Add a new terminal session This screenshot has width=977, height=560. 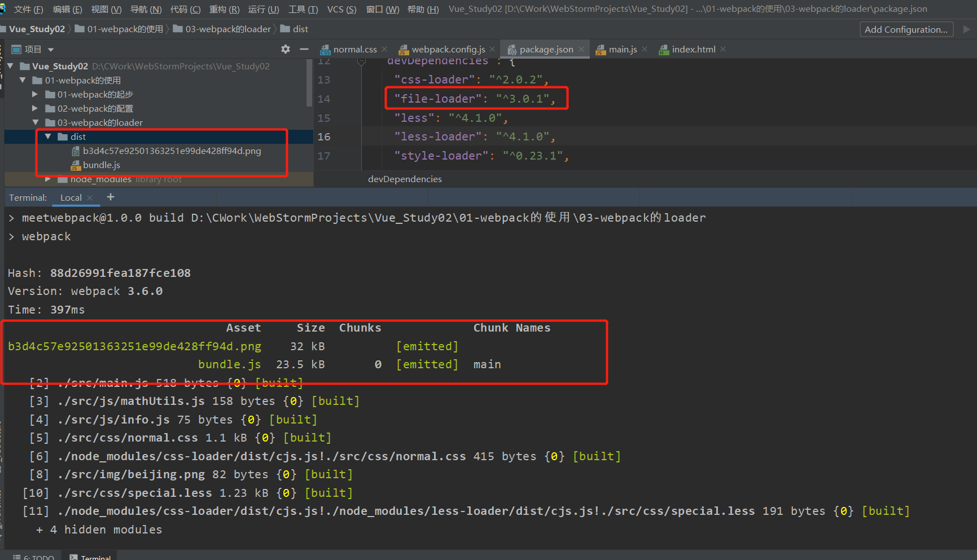pyautogui.click(x=111, y=197)
